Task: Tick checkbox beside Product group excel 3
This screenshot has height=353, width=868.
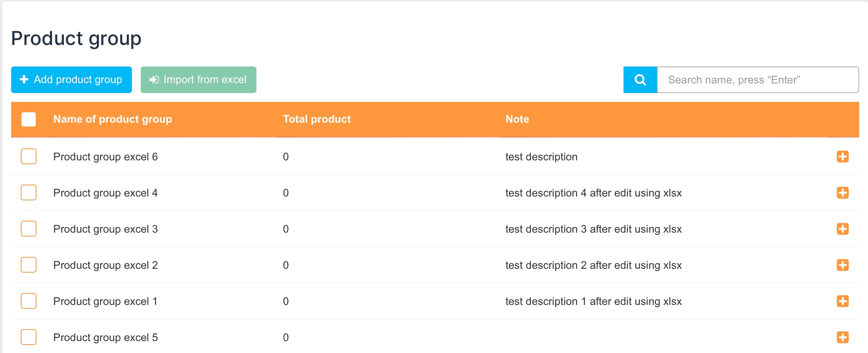Action: click(29, 229)
